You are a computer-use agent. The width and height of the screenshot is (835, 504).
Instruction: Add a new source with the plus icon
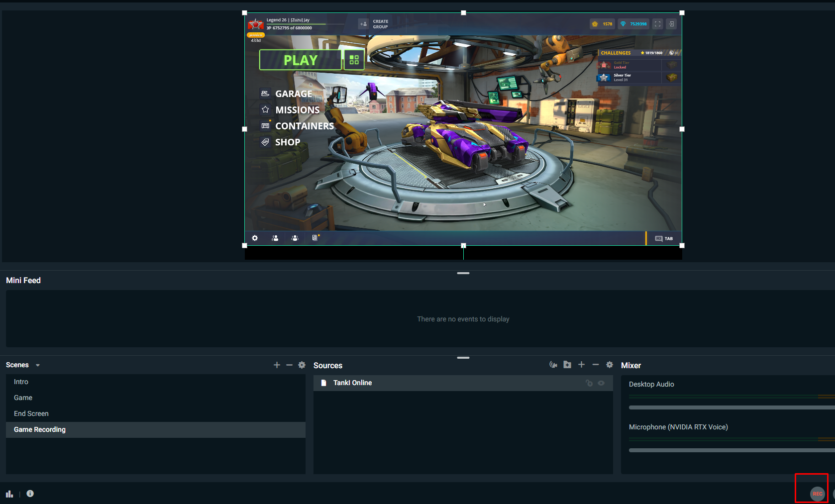581,365
